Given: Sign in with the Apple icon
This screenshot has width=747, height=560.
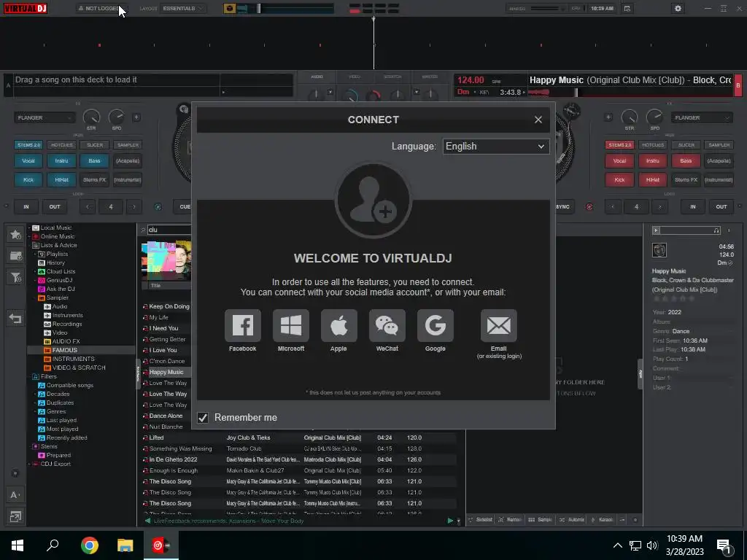Looking at the screenshot, I should 338,326.
